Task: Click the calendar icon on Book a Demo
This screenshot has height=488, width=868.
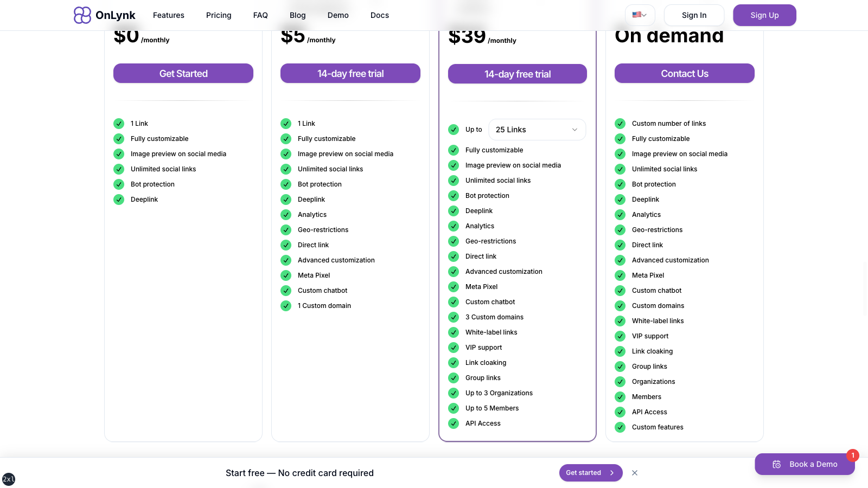Action: pos(777,464)
